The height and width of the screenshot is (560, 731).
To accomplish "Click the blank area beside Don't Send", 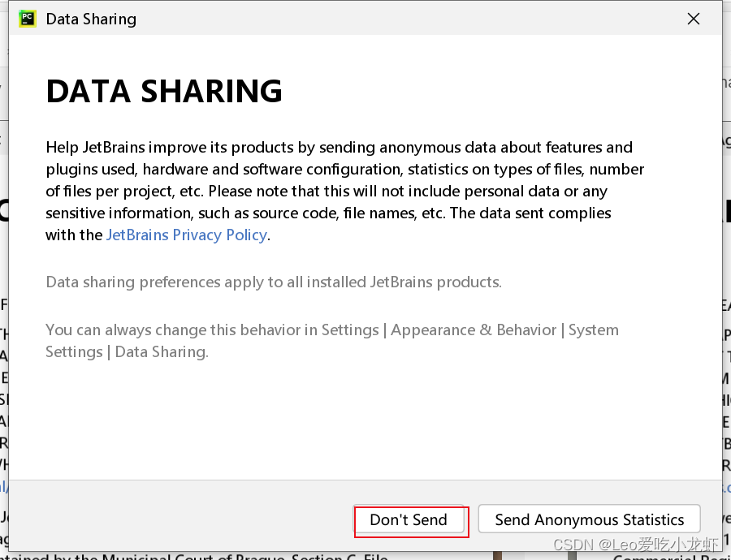I will [x=182, y=519].
